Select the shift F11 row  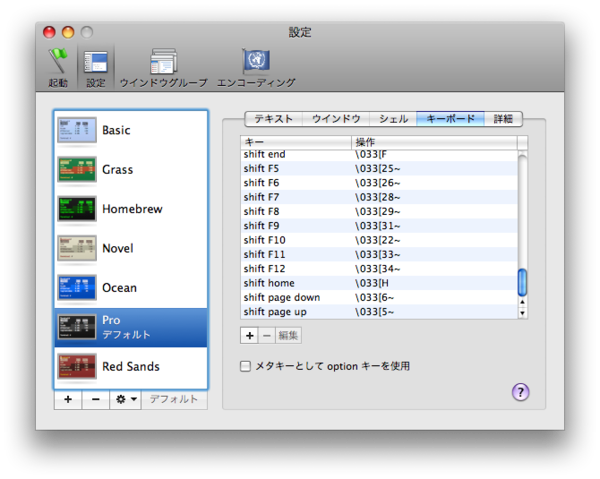pos(379,254)
